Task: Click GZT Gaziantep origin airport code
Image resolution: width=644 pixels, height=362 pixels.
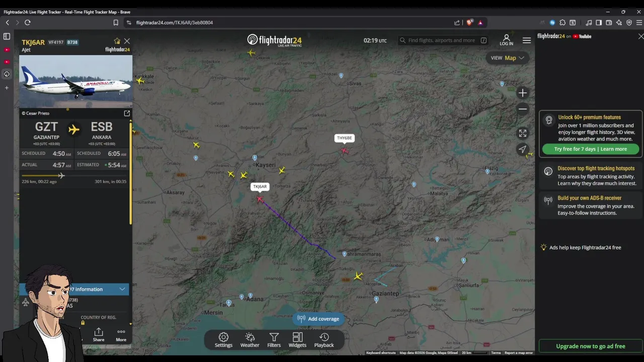Action: tap(46, 127)
